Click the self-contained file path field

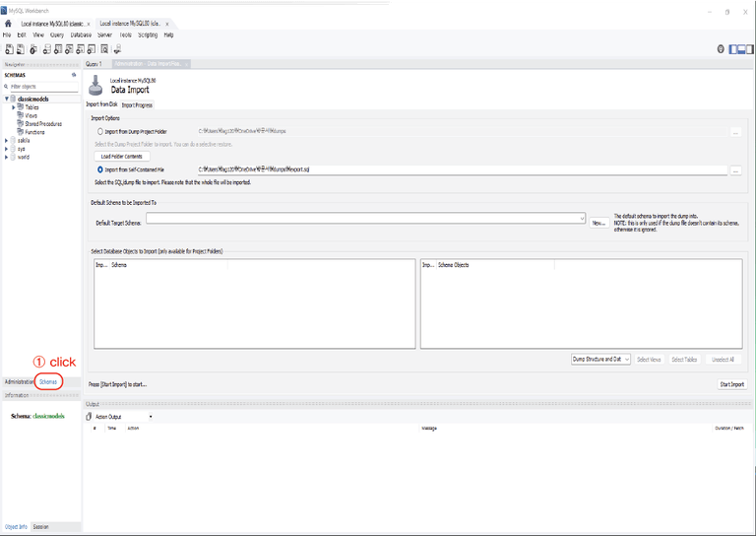(462, 169)
